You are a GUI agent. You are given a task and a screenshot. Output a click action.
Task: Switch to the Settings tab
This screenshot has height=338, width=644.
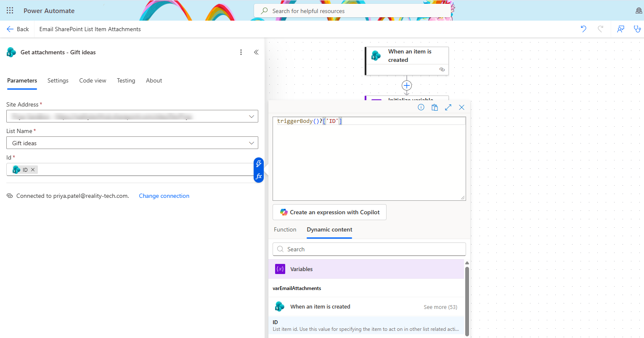click(58, 80)
